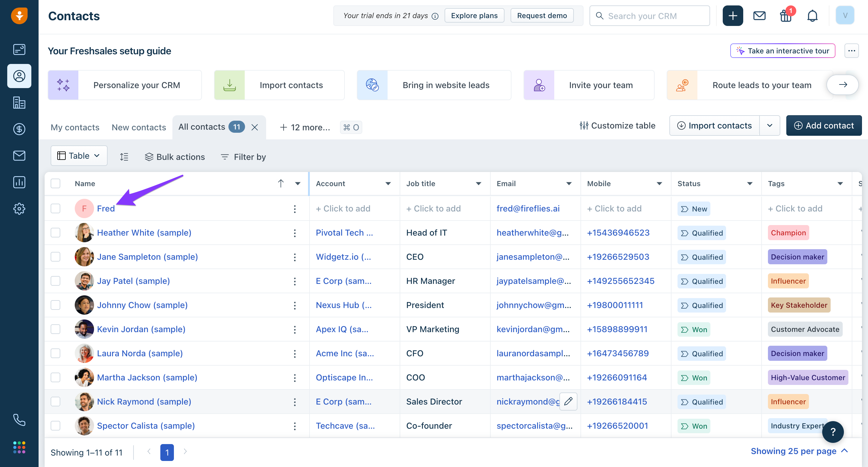Open three-dot menu for Fred row

294,209
